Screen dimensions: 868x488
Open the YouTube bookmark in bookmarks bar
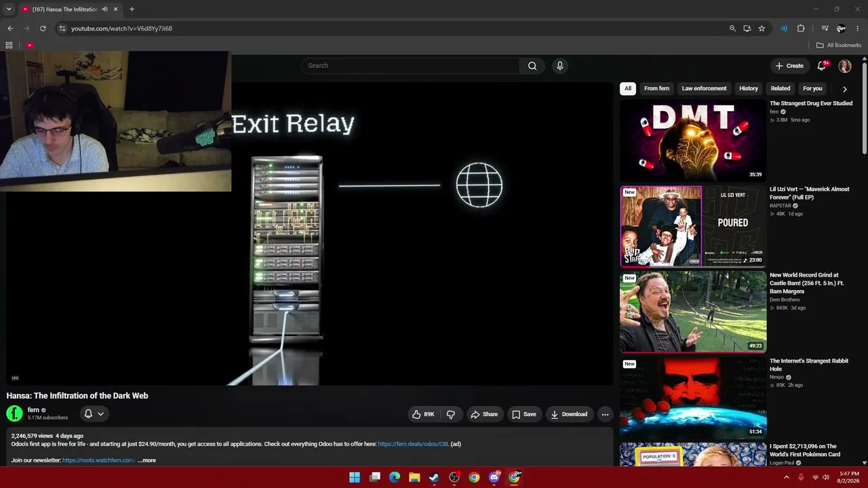(x=30, y=45)
